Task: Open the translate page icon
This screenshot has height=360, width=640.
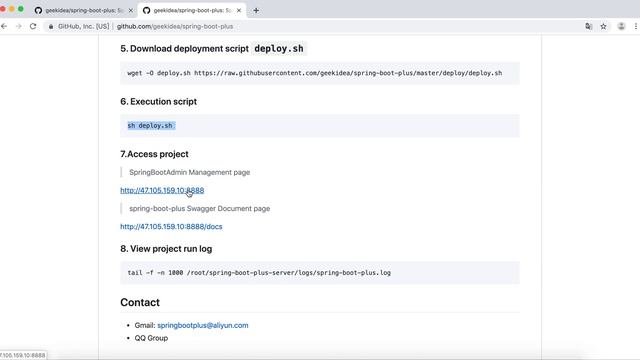Action: [x=589, y=26]
